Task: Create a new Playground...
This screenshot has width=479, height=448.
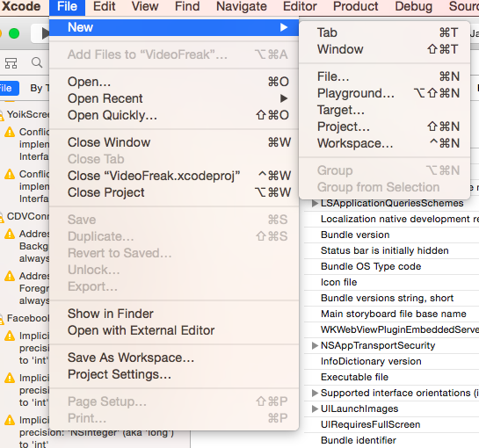Action: pyautogui.click(x=384, y=93)
